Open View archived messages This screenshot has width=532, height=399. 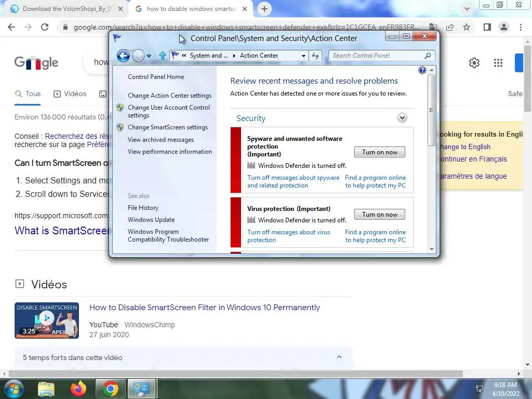click(x=161, y=139)
